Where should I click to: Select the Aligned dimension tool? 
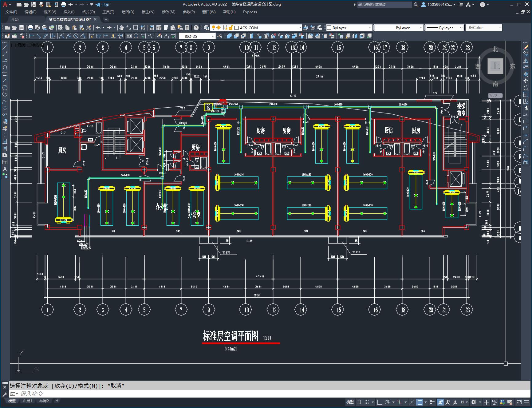39,36
